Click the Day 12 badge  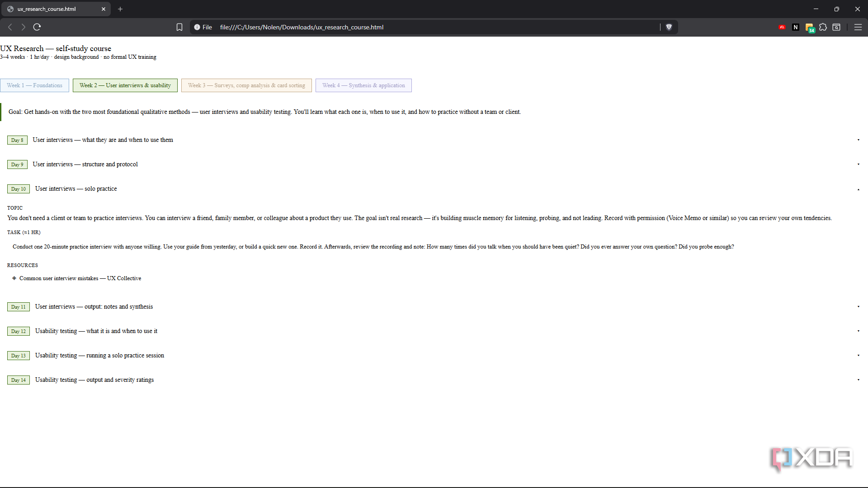(19, 331)
